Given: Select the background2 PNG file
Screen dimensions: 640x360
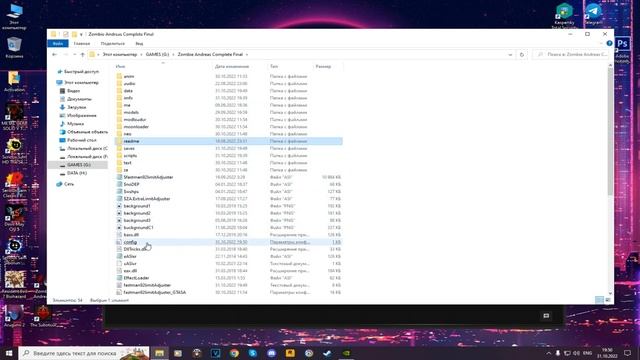Looking at the screenshot, I should 137,213.
